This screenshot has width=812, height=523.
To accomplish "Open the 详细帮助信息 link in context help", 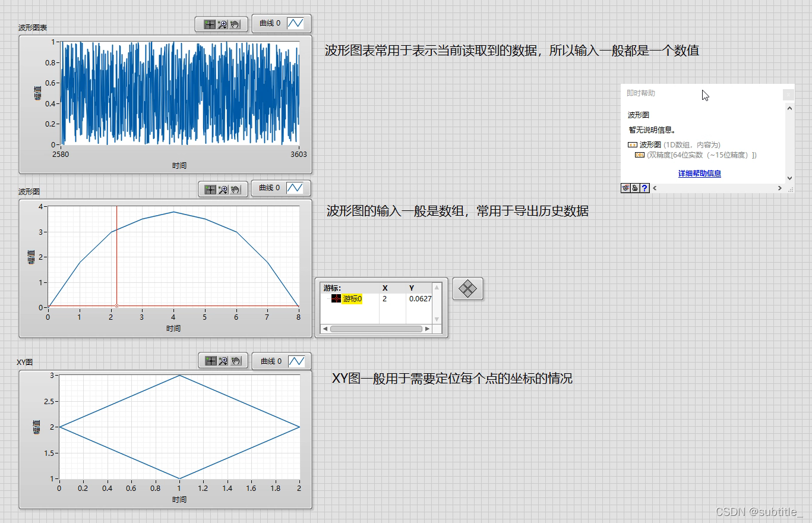I will (x=700, y=174).
